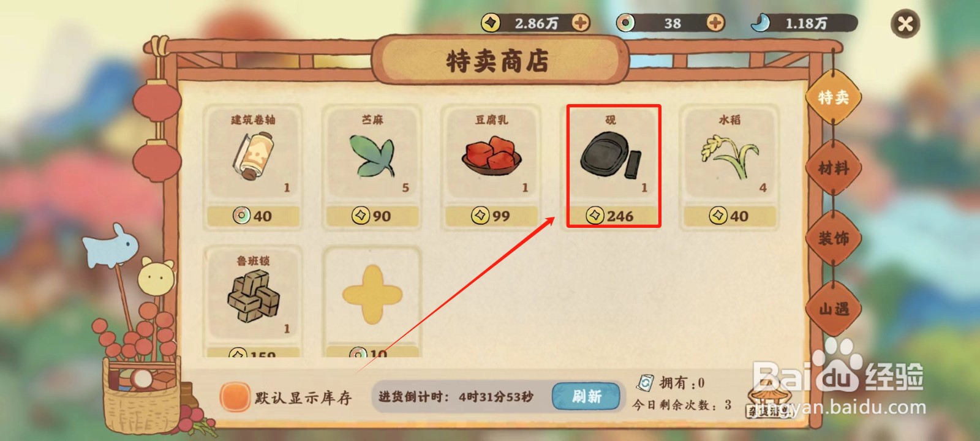Viewport: 980px width, 441px height.
Task: Close the shop with X button
Action: click(905, 24)
